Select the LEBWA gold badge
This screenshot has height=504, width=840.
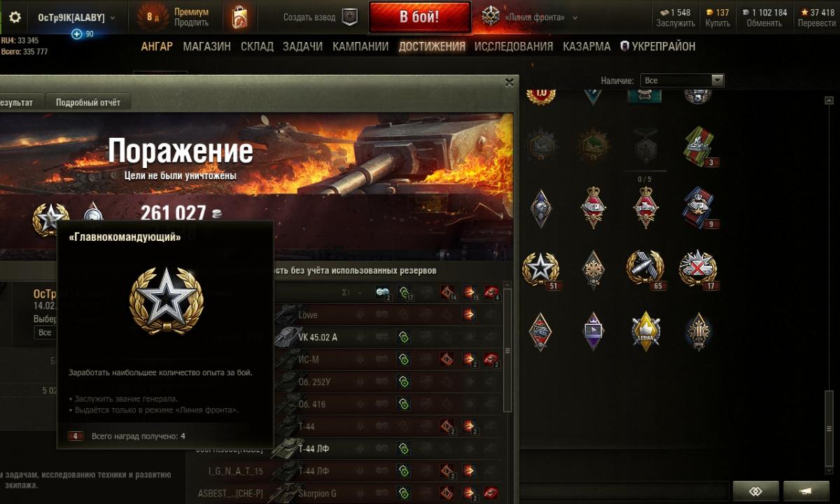(x=645, y=330)
